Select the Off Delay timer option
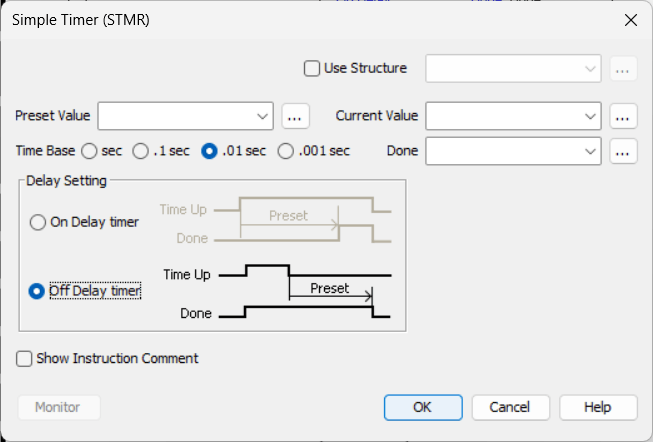Screen dimensions: 653x442 click(37, 291)
